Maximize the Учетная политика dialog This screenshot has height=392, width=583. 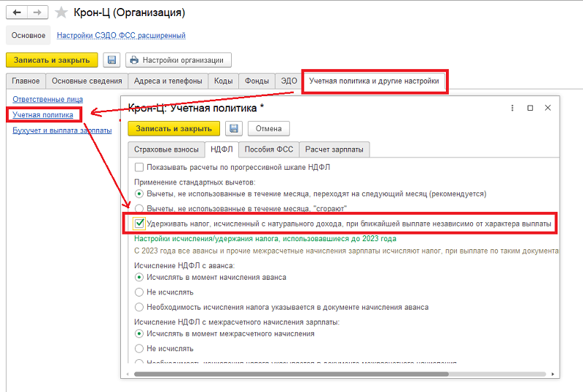pos(530,108)
